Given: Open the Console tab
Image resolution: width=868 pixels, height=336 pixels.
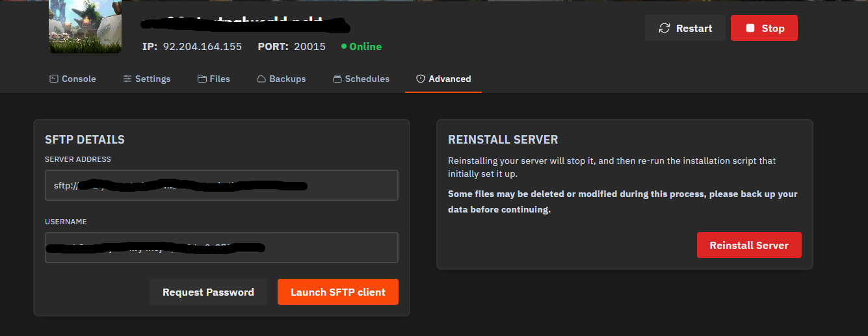Looking at the screenshot, I should point(73,79).
